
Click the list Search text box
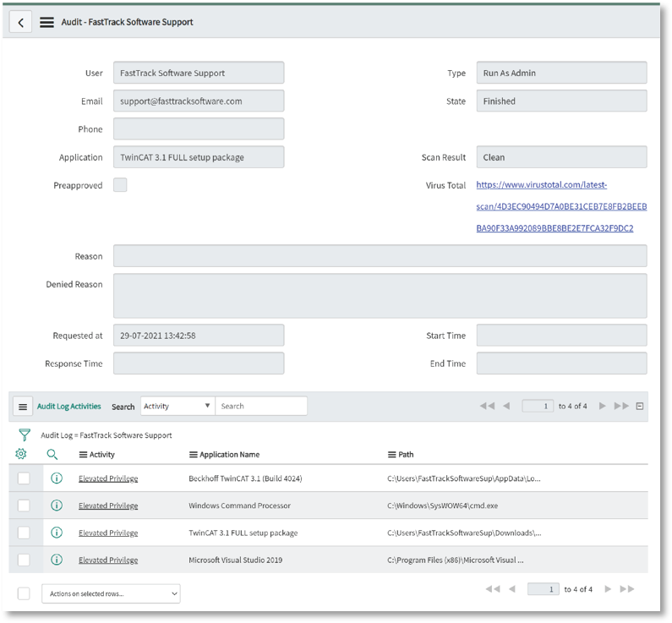click(x=261, y=406)
